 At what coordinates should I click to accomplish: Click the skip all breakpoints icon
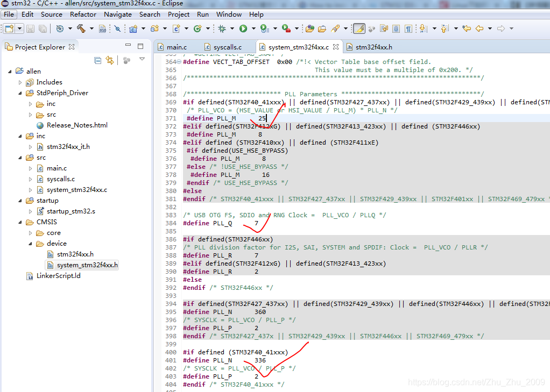tap(117, 28)
